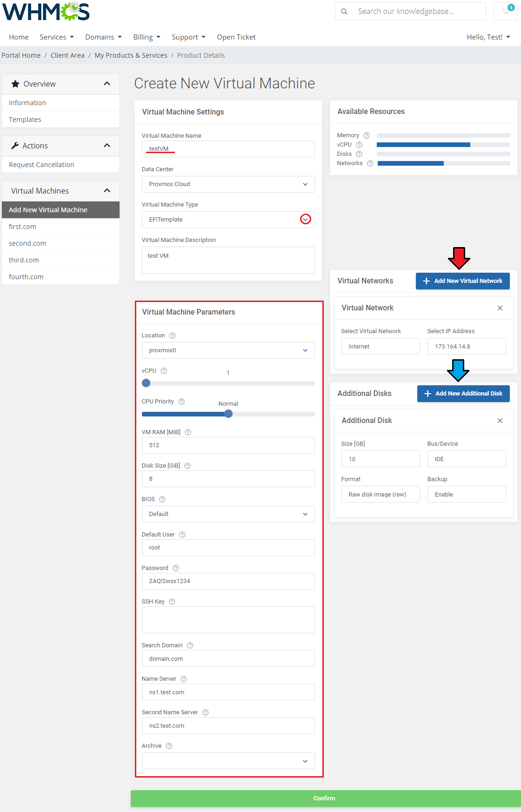Go to My Products & Services breadcrumb
This screenshot has height=812, width=521.
(131, 55)
